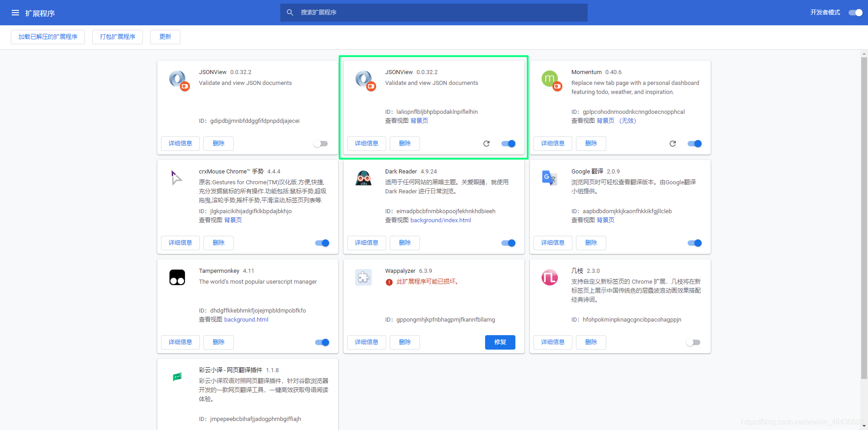Disable crxMouse Chrome gestures extension
This screenshot has height=430, width=868.
(322, 243)
